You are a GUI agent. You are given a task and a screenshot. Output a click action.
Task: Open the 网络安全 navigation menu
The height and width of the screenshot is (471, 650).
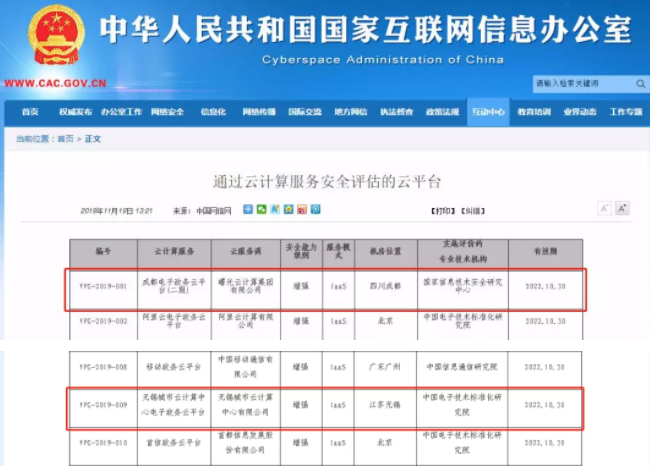[x=168, y=112]
